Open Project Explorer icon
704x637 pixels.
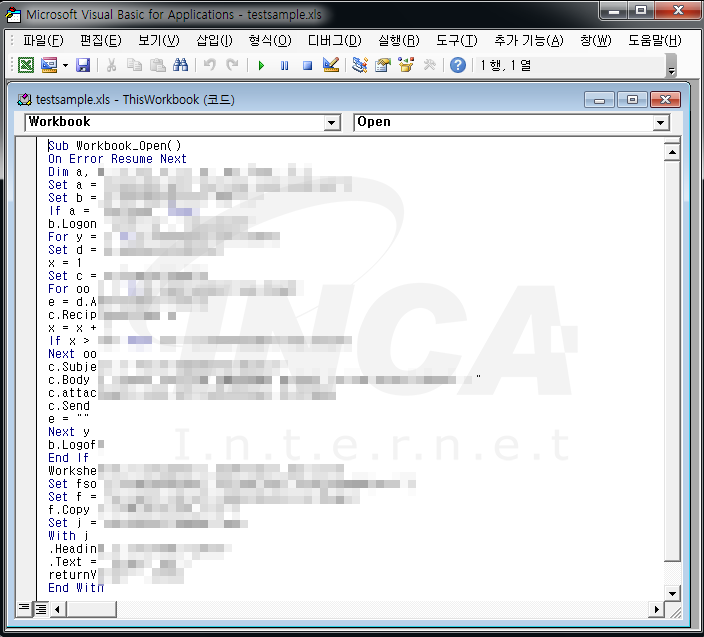(x=360, y=66)
